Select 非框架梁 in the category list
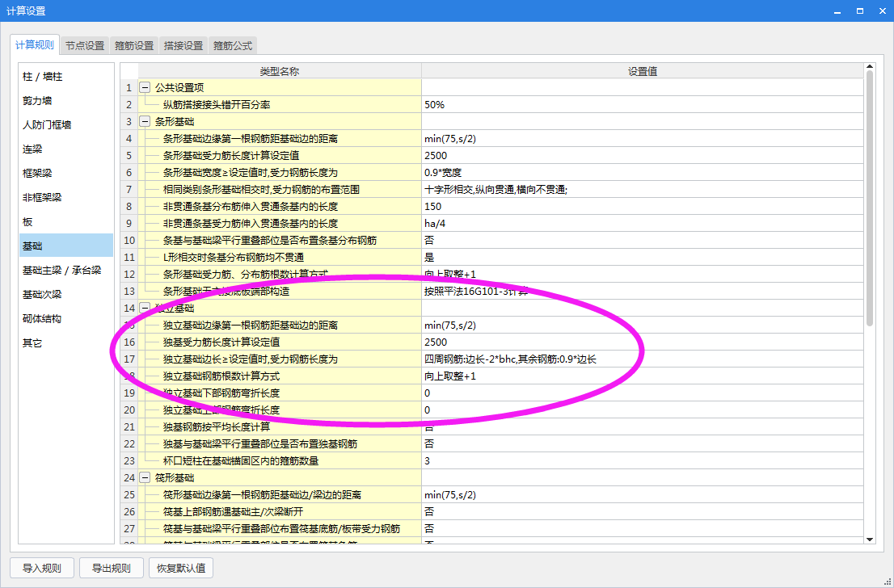The width and height of the screenshot is (894, 588). (66, 198)
